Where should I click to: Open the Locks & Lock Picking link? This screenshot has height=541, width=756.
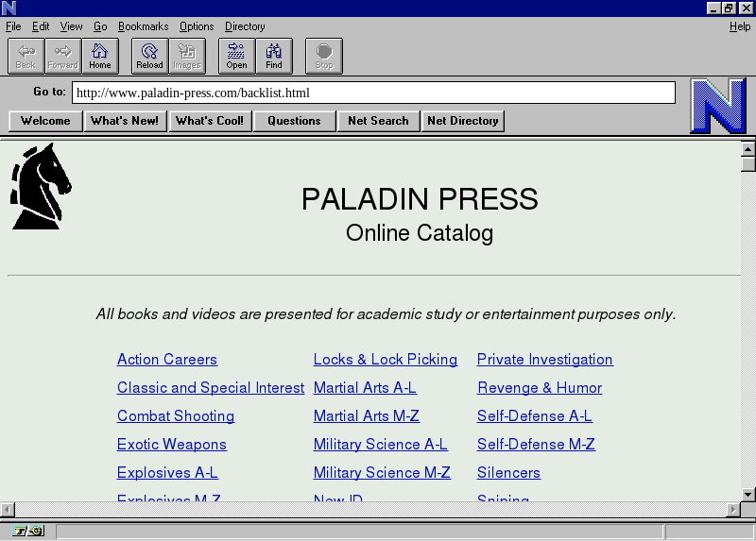[385, 360]
